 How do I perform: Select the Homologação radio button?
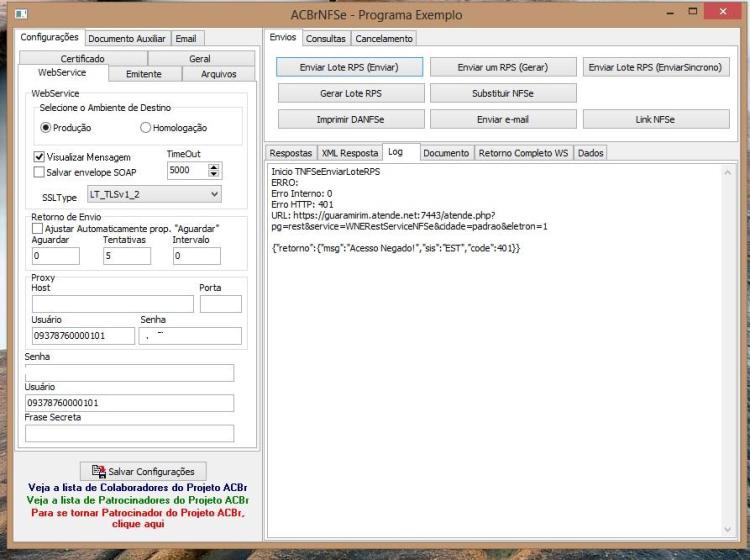click(x=145, y=128)
